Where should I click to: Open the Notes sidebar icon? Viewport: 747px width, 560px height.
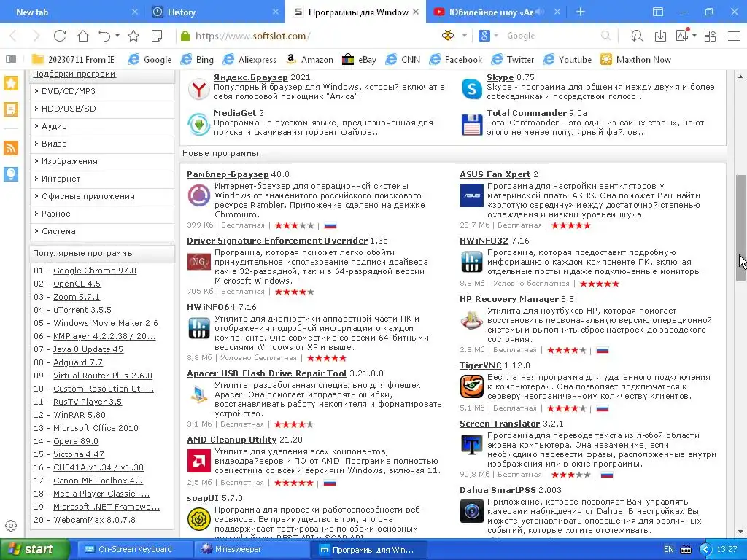pyautogui.click(x=11, y=109)
